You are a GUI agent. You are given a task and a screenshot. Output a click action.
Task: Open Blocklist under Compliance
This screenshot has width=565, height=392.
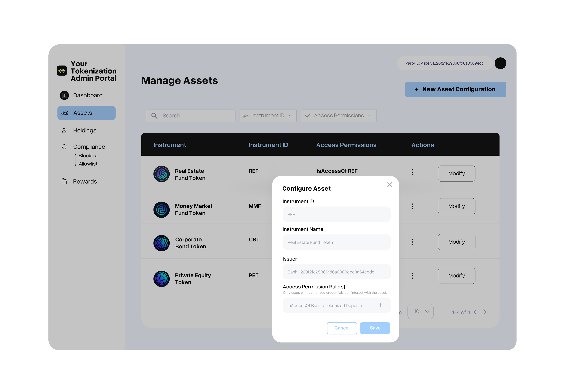tap(88, 156)
